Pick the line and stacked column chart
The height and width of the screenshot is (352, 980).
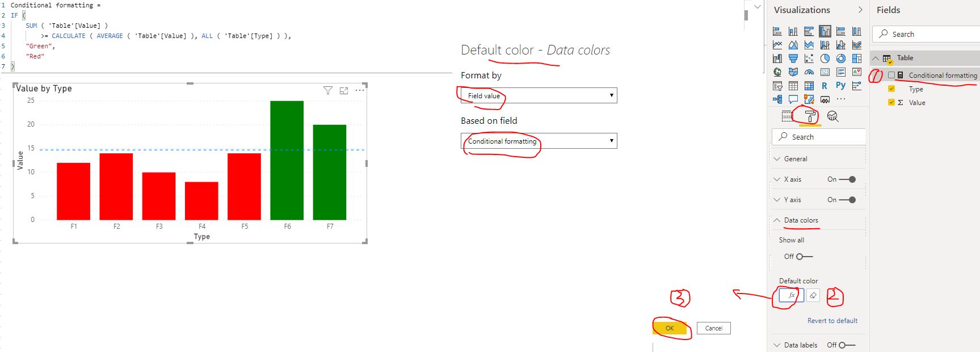[x=825, y=45]
